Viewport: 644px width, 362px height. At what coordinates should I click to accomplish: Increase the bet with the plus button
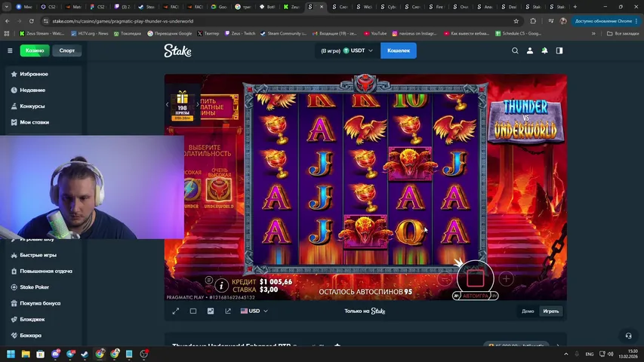click(506, 279)
